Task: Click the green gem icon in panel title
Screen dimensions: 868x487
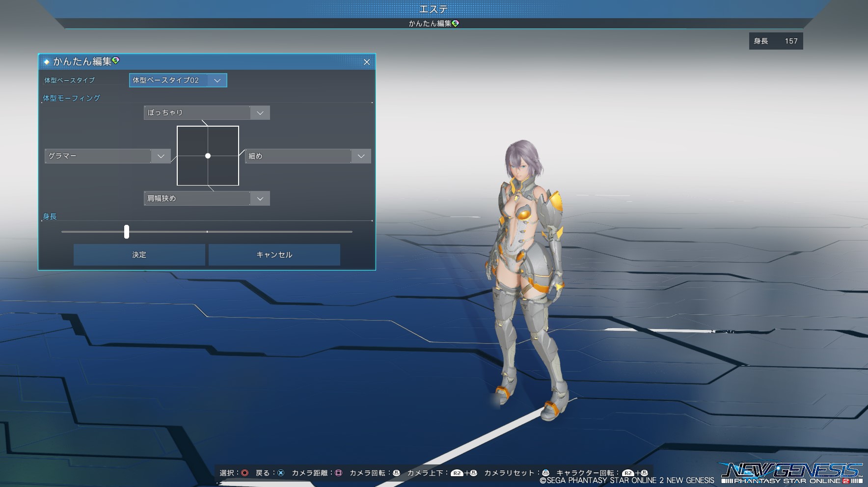Action: 116,60
